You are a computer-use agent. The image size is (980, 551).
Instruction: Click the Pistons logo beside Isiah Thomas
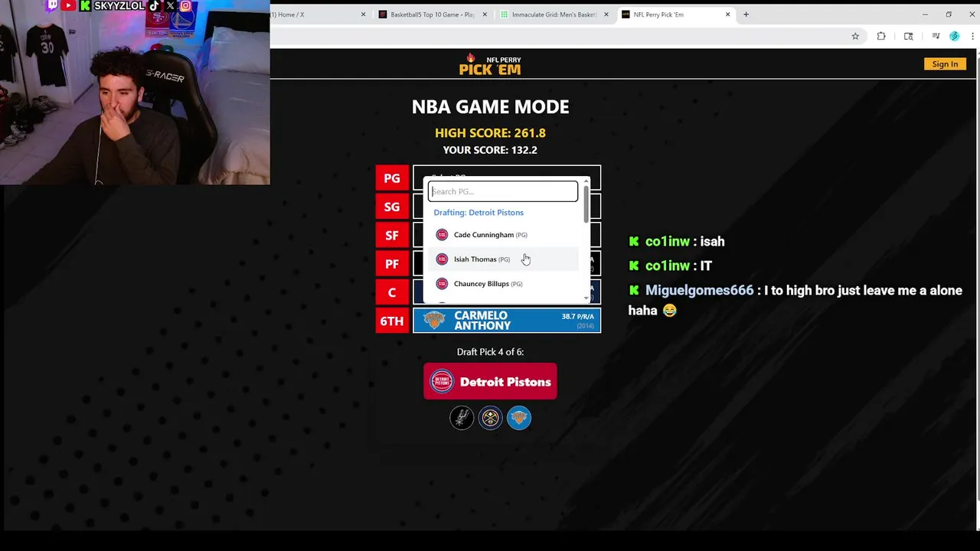442,259
